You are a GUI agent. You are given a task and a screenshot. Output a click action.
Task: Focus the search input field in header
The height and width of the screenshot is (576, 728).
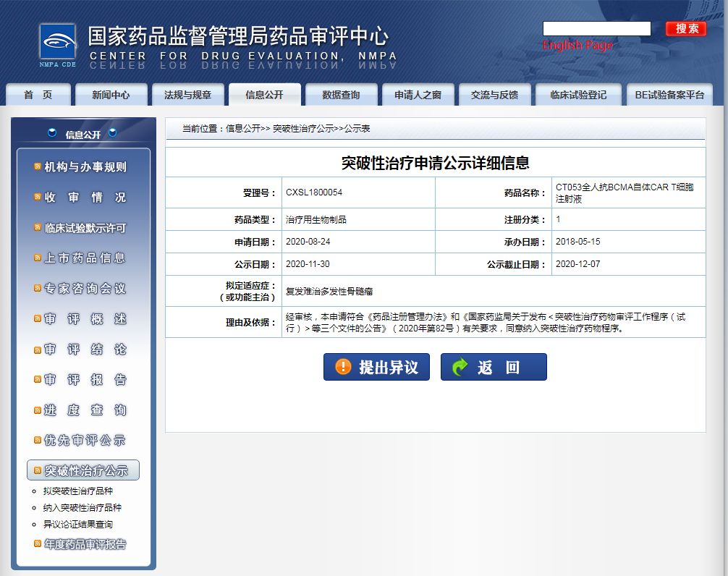[x=596, y=29]
